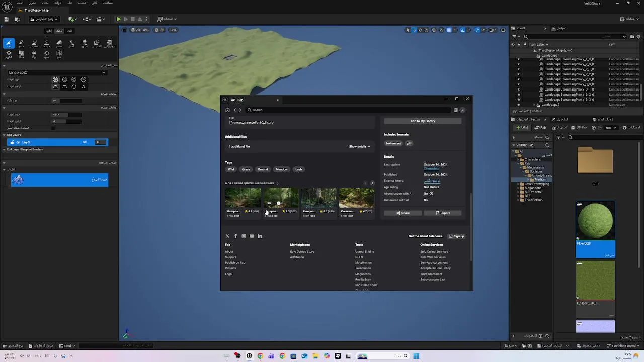Select the Erosion landscape tool

[71, 44]
